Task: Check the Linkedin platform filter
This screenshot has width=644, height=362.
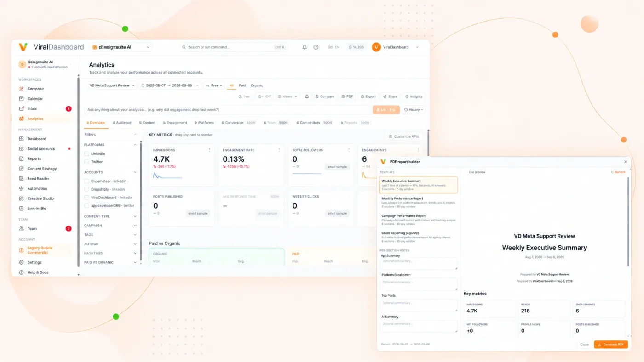Action: (x=86, y=154)
